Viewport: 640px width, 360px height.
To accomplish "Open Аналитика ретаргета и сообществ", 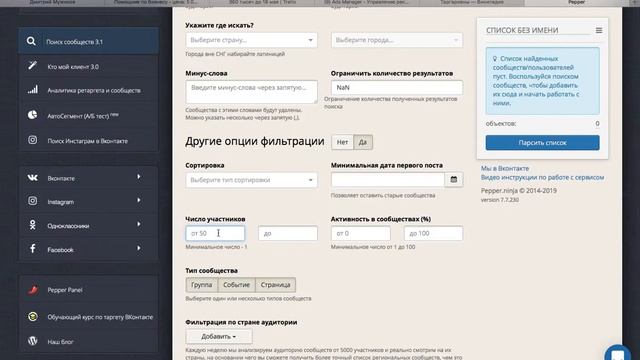I will pyautogui.click(x=88, y=90).
